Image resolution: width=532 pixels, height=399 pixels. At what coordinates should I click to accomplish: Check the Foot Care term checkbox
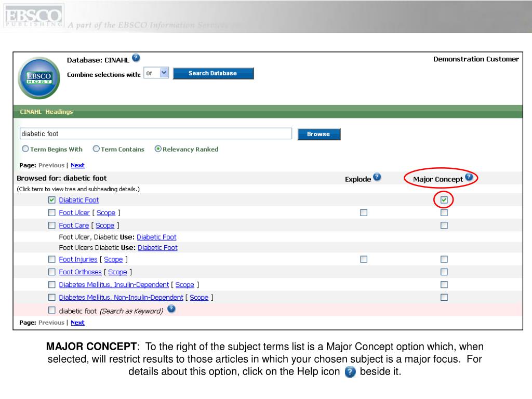coord(51,225)
